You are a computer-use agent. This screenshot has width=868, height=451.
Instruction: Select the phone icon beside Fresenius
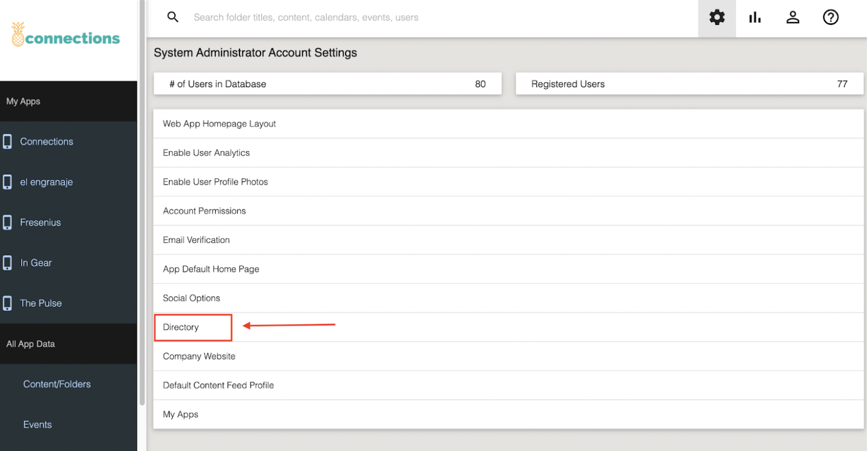8,222
